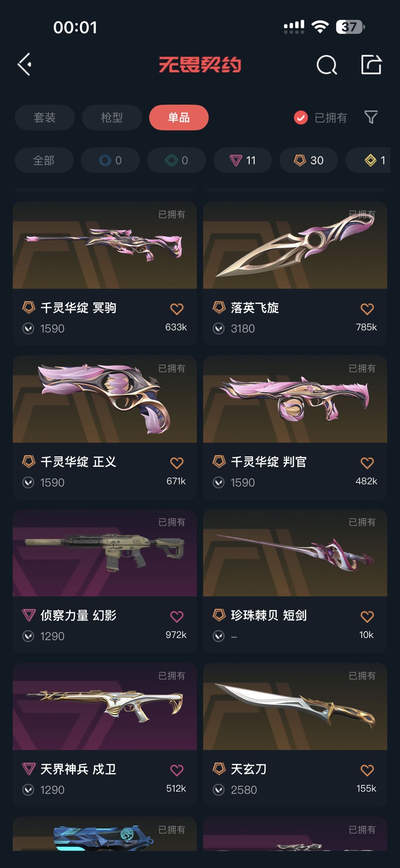Favorite the 天玄刀 skin
Screen dimensions: 400x868
[x=367, y=770]
